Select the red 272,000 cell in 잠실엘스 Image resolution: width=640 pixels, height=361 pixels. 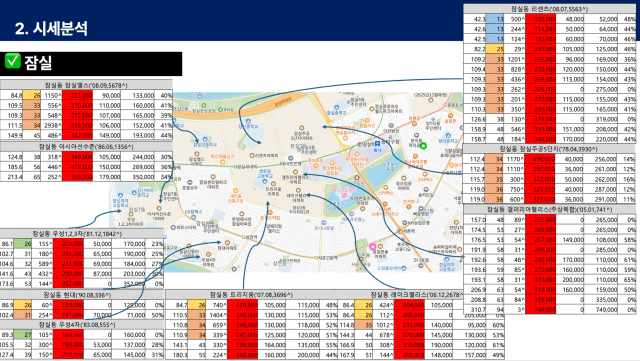click(78, 116)
